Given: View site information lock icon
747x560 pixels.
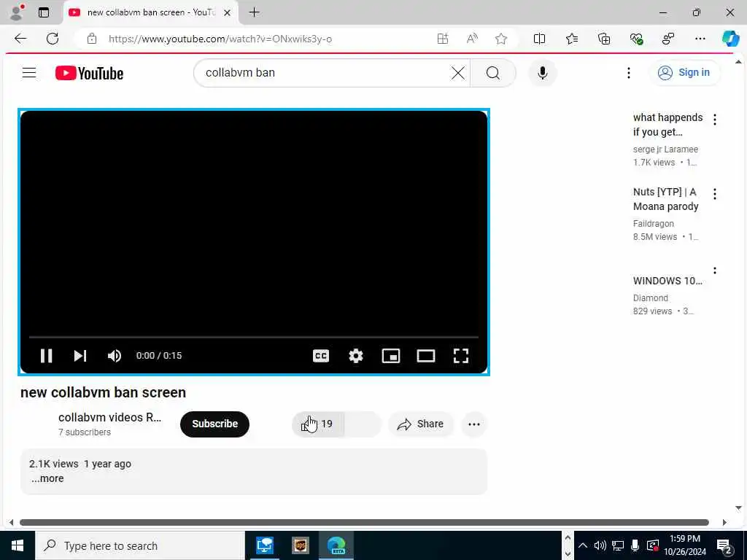Looking at the screenshot, I should pyautogui.click(x=92, y=39).
